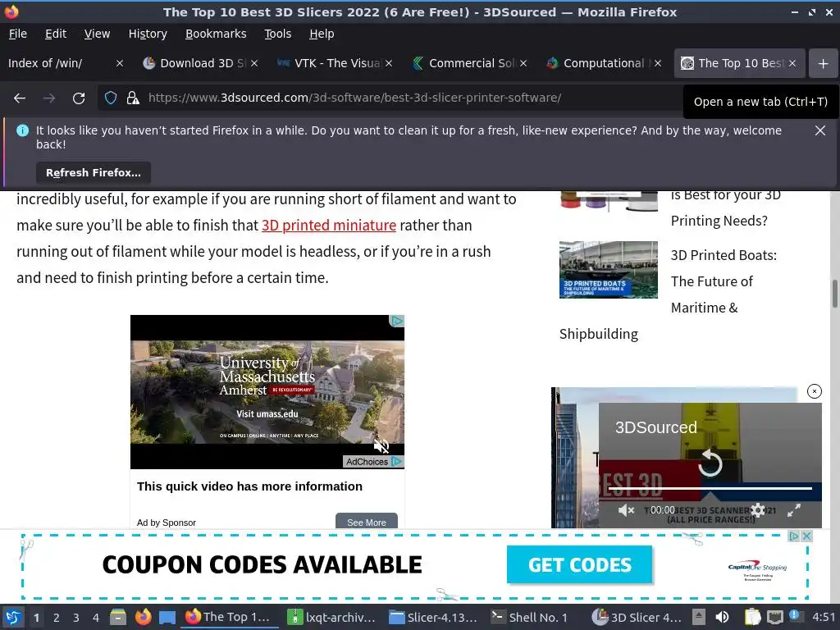Click the Refresh Firefox button
Viewport: 840px width, 630px height.
pos(94,172)
